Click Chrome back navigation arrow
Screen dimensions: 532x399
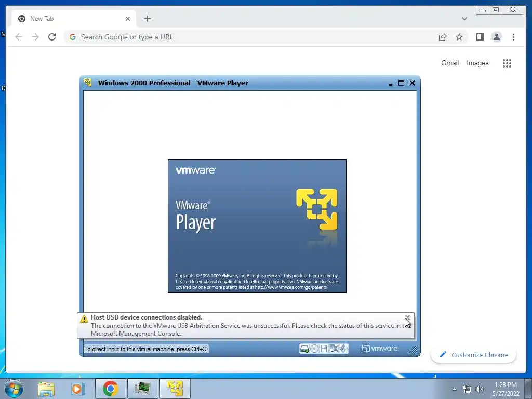coord(19,37)
